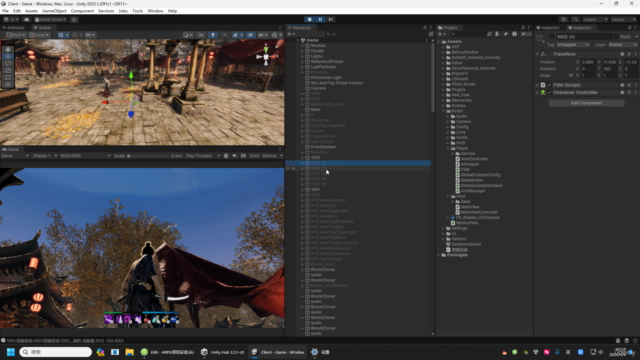Open the Asset Store dropdown
640x360 pixels.
pyautogui.click(x=51, y=19)
